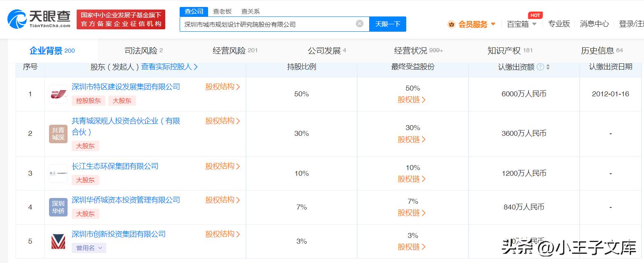The height and width of the screenshot is (263, 644).
Task: Open the help question-mark beside 认缴出资额
Action: (x=541, y=67)
